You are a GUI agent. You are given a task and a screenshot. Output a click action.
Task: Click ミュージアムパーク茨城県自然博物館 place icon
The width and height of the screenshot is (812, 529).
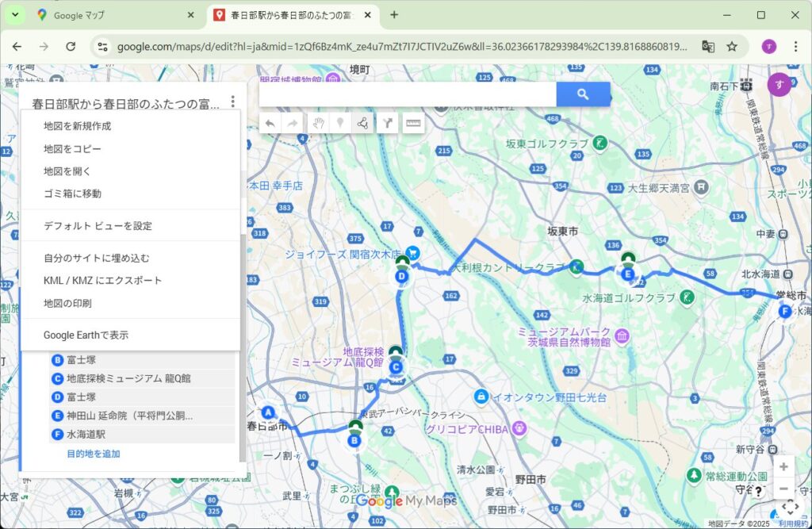click(x=622, y=335)
